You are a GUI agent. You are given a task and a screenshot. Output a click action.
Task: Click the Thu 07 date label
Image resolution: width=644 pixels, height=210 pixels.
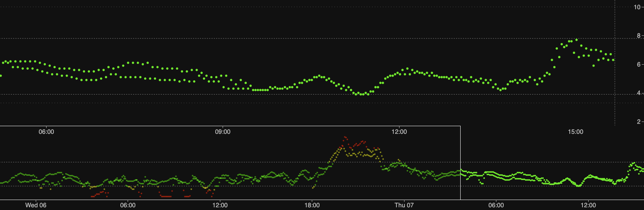pyautogui.click(x=404, y=205)
